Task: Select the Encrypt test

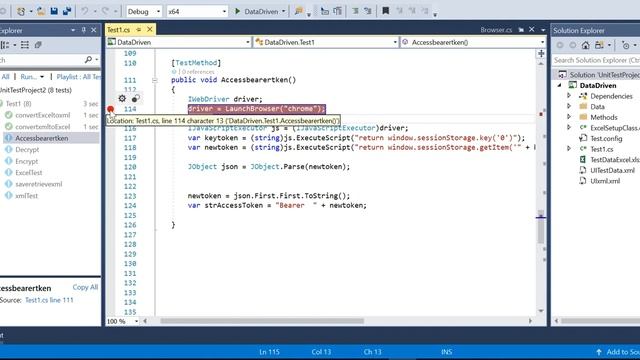Action: (x=27, y=161)
